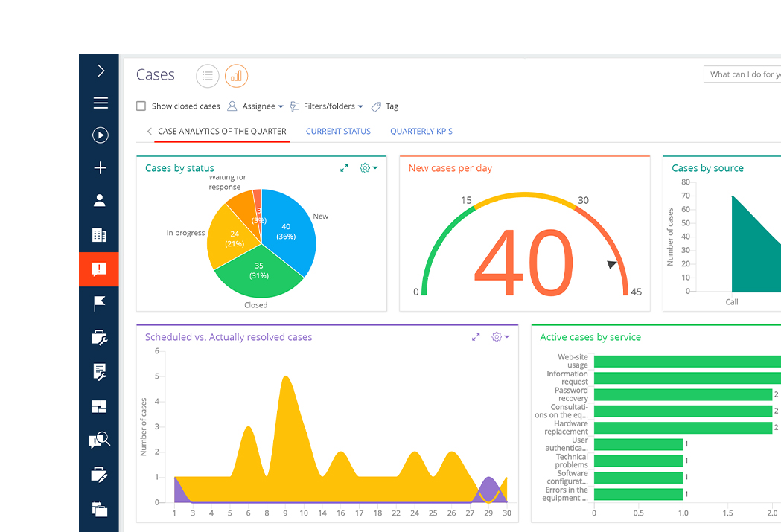Click the hamburger menu icon in sidebar
781x532 pixels.
(100, 103)
